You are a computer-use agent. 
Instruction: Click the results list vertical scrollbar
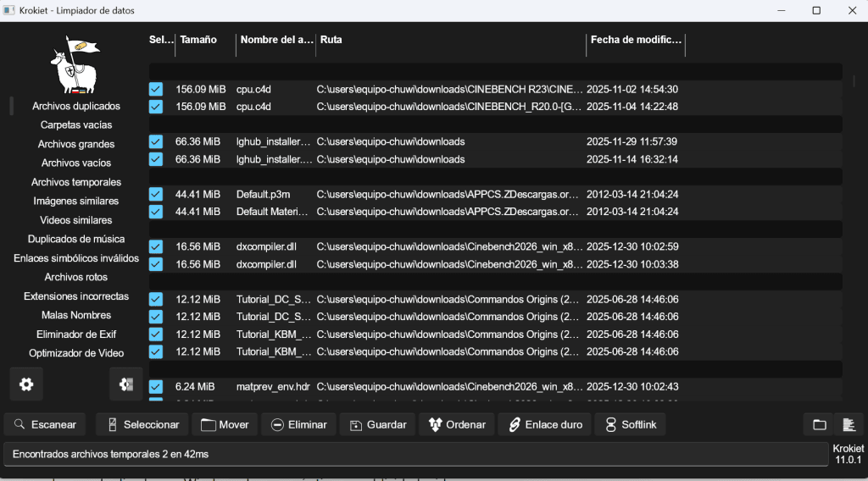854,80
